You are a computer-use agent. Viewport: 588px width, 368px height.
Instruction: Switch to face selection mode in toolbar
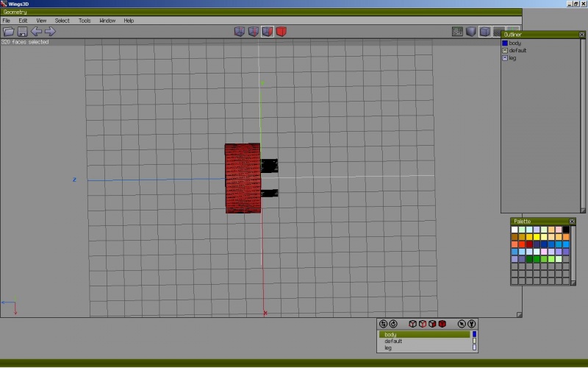pos(268,32)
